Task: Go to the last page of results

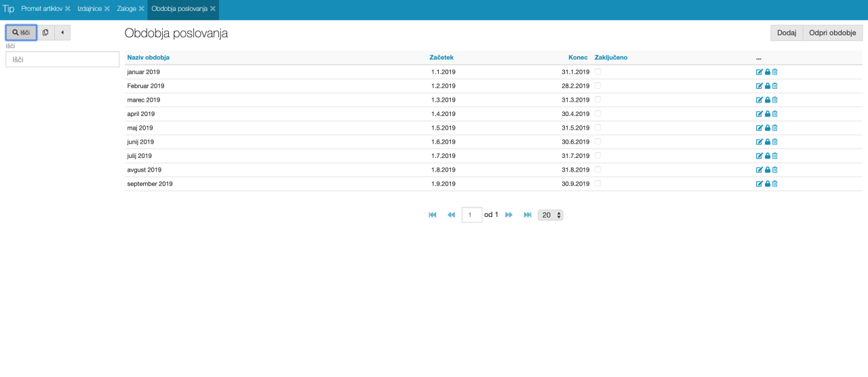Action: coord(528,215)
